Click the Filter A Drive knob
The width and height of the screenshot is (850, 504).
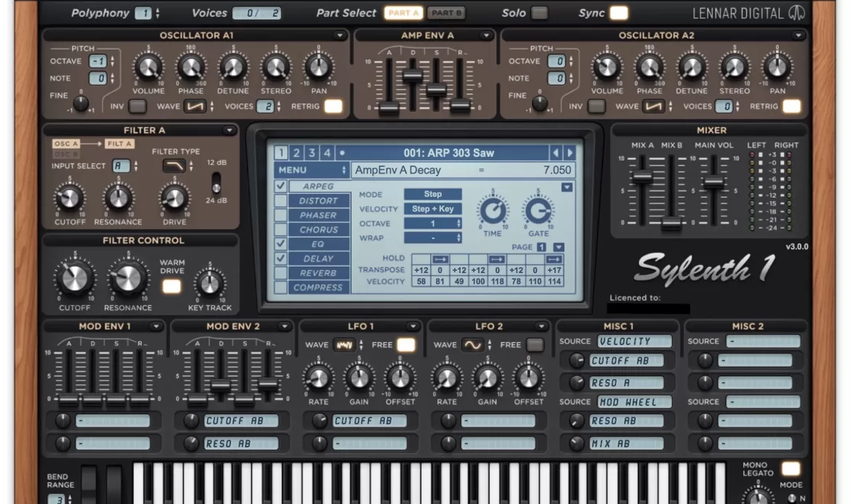coord(174,198)
